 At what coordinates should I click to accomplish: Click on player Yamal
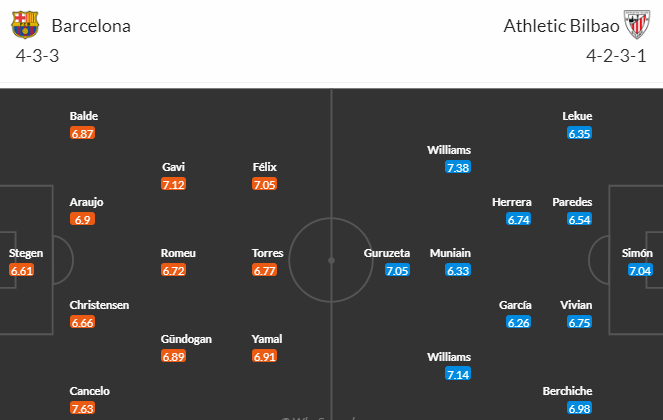(267, 339)
